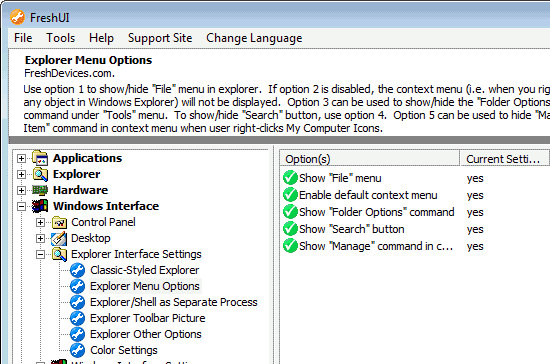Click wrench icon beside Color Settings
Screen dimensions: 550x364
(77, 350)
